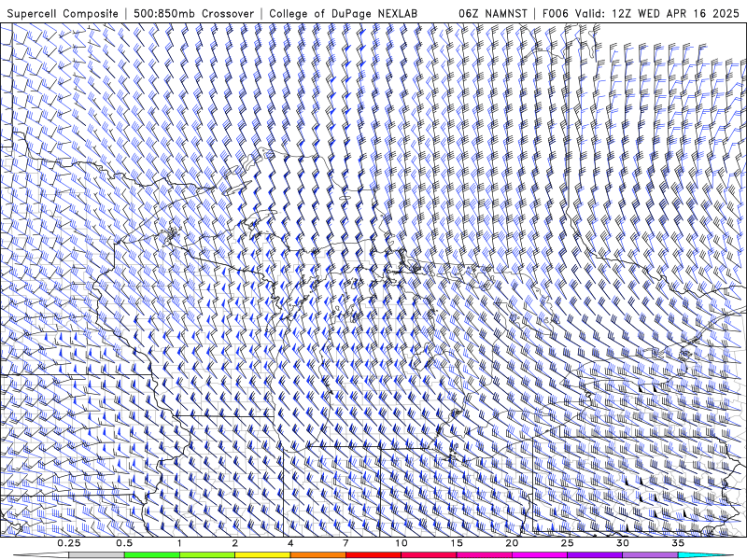
Task: Click the colorbar label 2
Action: coord(235,543)
